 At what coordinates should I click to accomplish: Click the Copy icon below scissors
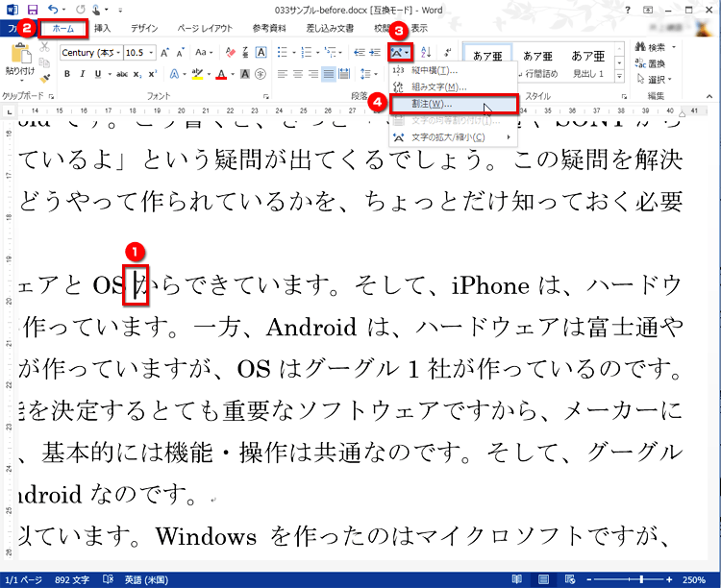click(44, 62)
